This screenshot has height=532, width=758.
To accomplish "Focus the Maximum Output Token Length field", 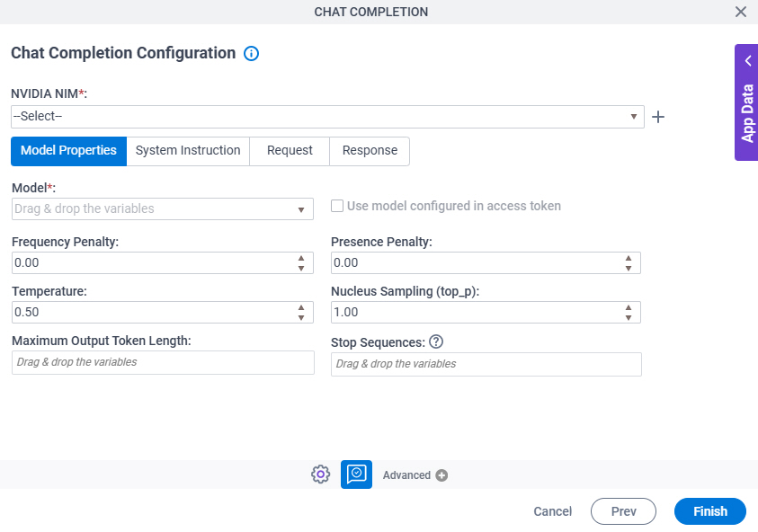I will pos(163,362).
